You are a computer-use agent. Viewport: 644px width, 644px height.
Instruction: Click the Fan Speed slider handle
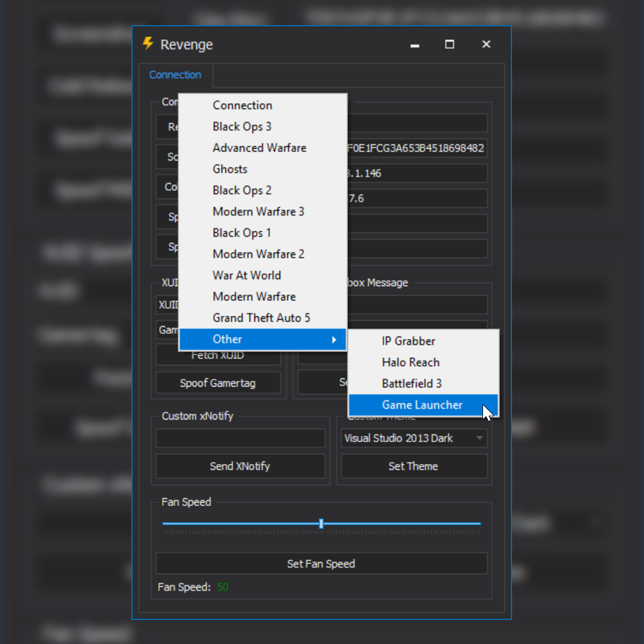point(321,523)
